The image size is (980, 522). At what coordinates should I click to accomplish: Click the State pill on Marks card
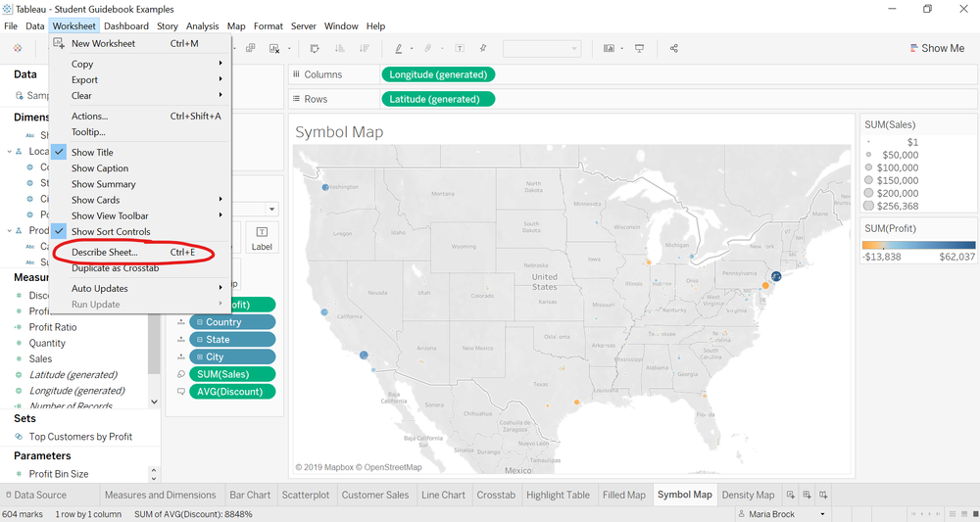click(x=232, y=340)
